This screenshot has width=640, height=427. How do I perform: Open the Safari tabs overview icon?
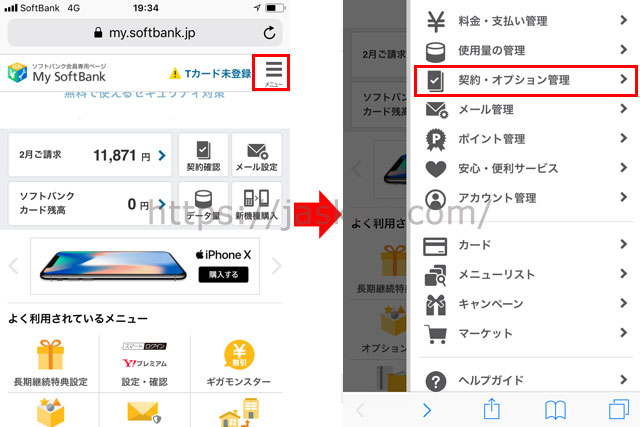(x=619, y=409)
